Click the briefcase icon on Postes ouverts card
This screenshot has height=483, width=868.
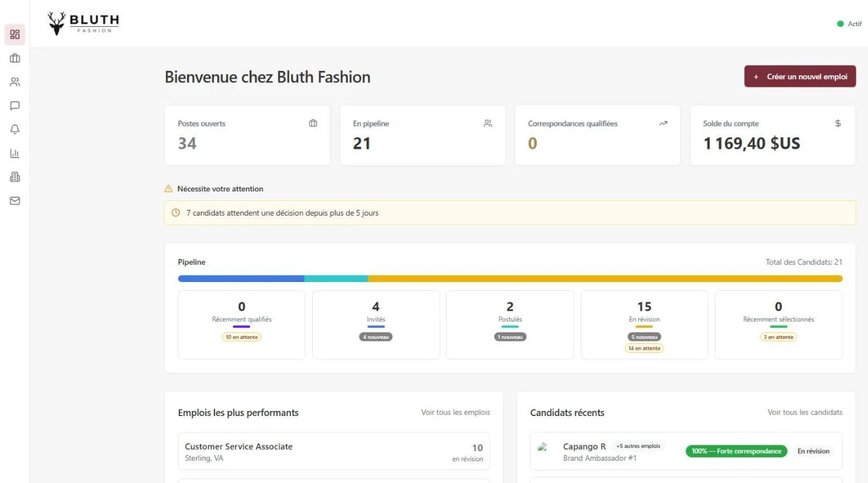tap(313, 123)
